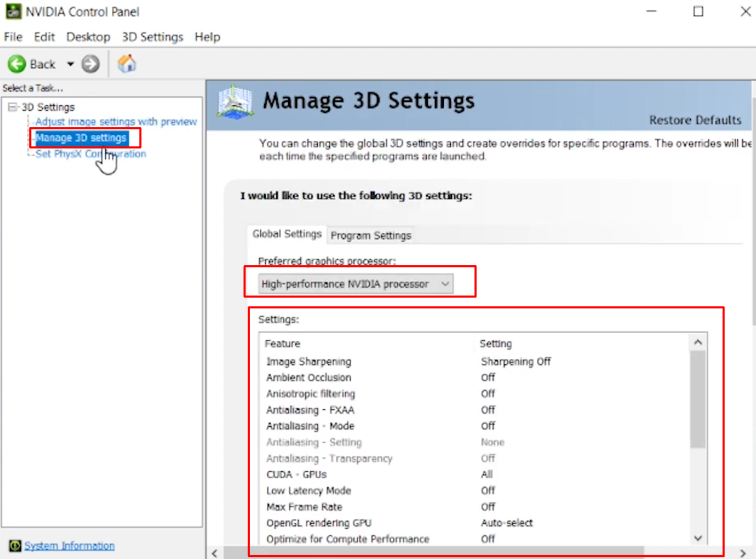Open the Preferred graphics processor dropdown
The height and width of the screenshot is (559, 756).
356,284
